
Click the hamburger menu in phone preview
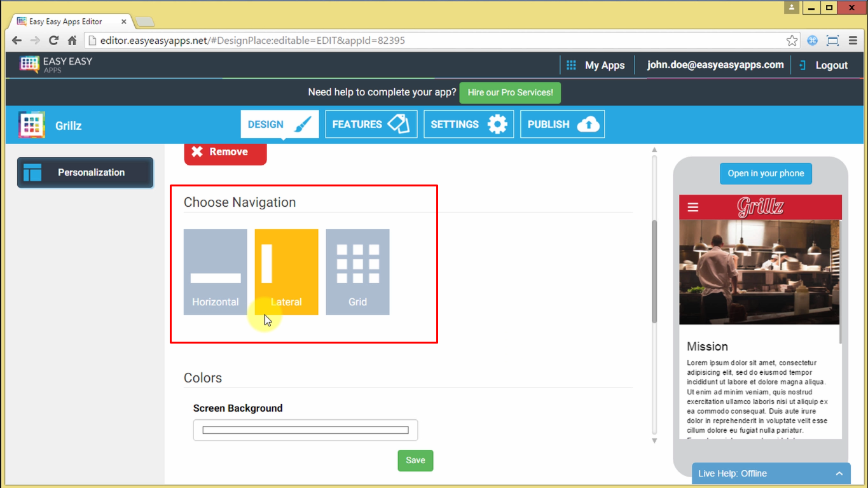click(x=693, y=207)
